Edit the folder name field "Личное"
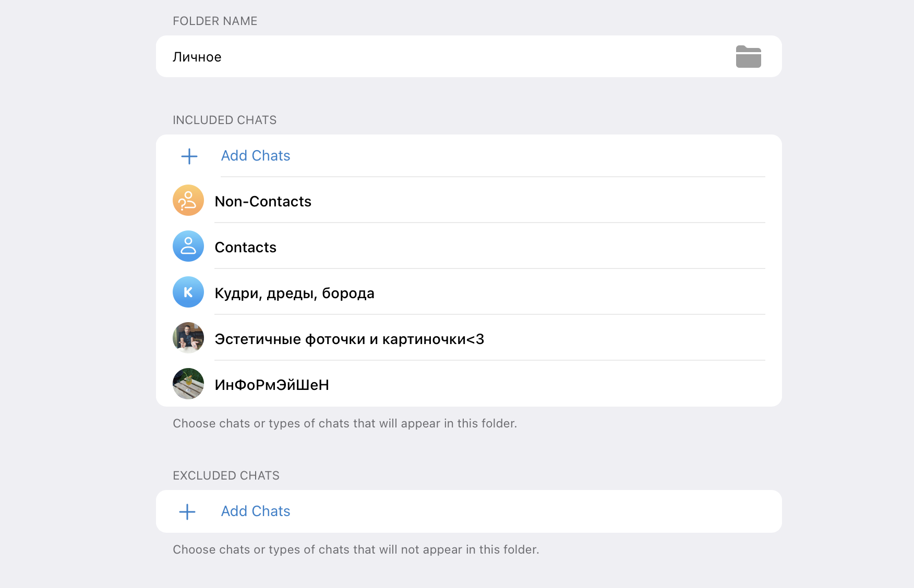 tap(468, 56)
